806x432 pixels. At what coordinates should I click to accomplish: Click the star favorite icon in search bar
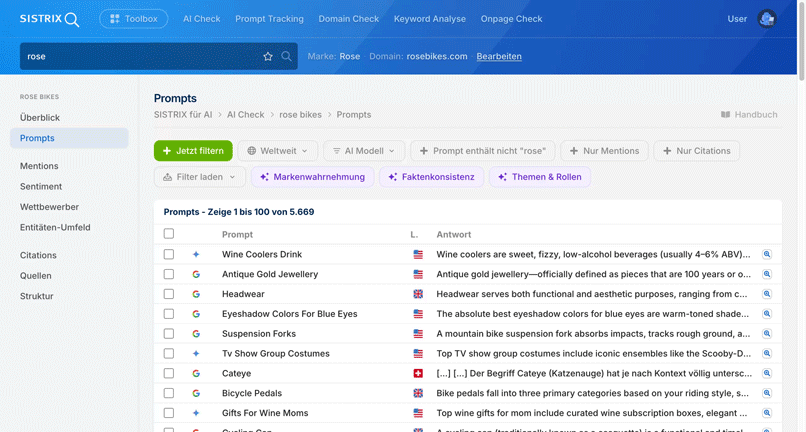click(x=268, y=57)
